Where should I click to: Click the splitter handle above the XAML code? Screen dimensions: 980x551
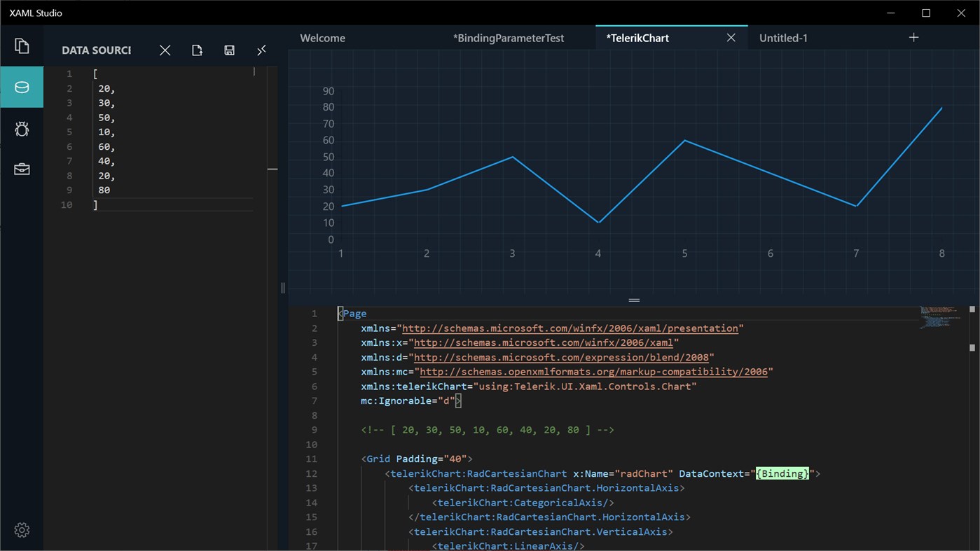pos(635,300)
